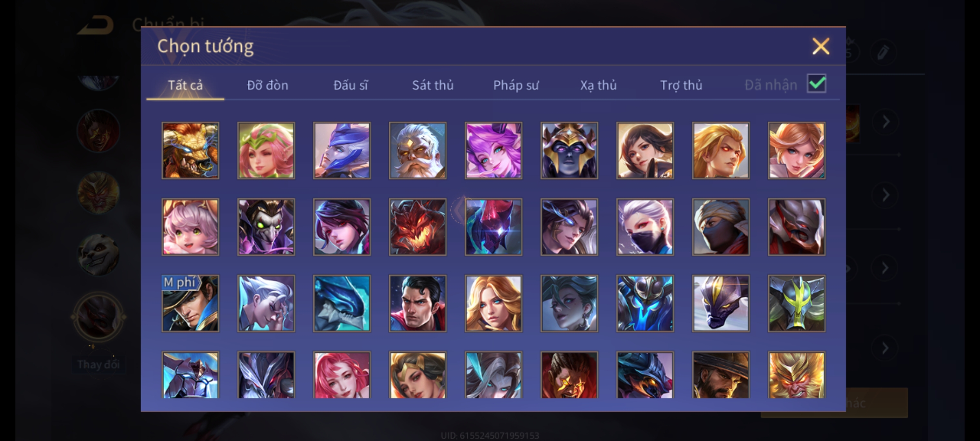This screenshot has height=441, width=980.
Task: Pick the golden monkey king hero
Action: click(796, 375)
